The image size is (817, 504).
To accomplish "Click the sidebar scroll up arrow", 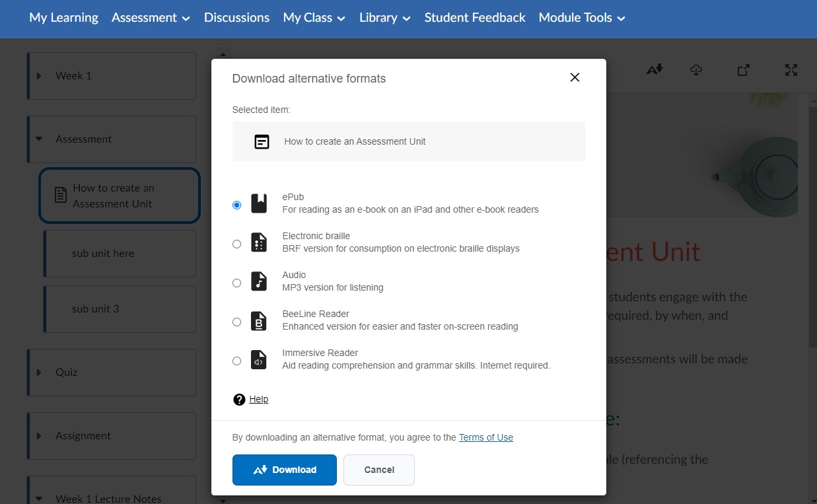I will pyautogui.click(x=223, y=55).
